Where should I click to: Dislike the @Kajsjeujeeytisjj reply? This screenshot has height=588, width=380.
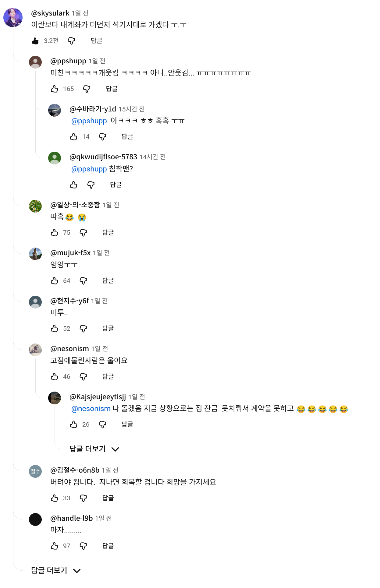[x=102, y=424]
